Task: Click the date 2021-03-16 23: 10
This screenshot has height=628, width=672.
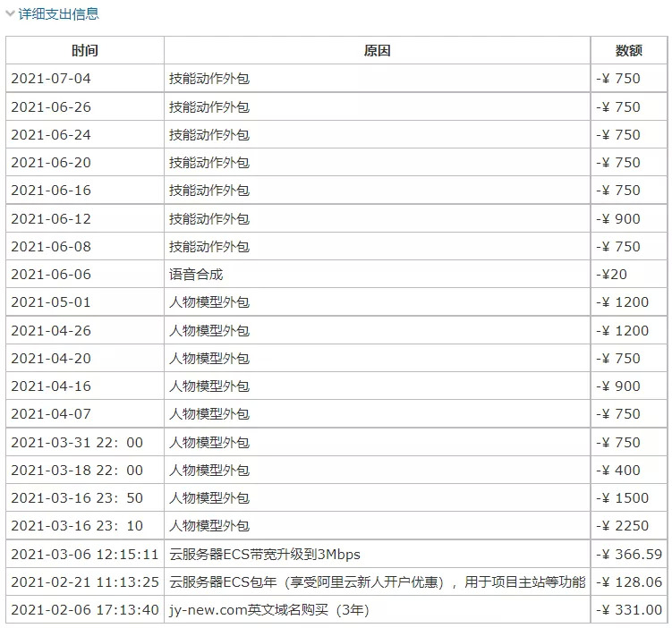Action: click(77, 526)
